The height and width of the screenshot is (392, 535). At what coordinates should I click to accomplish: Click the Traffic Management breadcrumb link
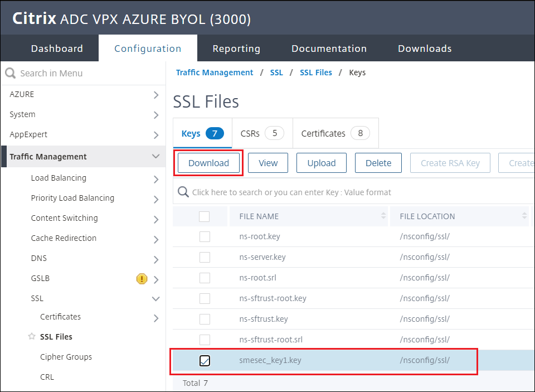tap(215, 72)
